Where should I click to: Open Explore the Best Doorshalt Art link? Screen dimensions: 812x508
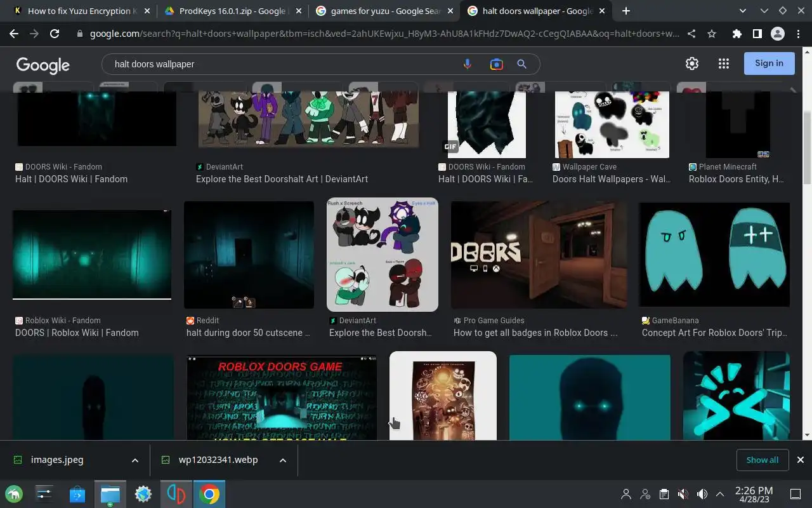pos(282,179)
